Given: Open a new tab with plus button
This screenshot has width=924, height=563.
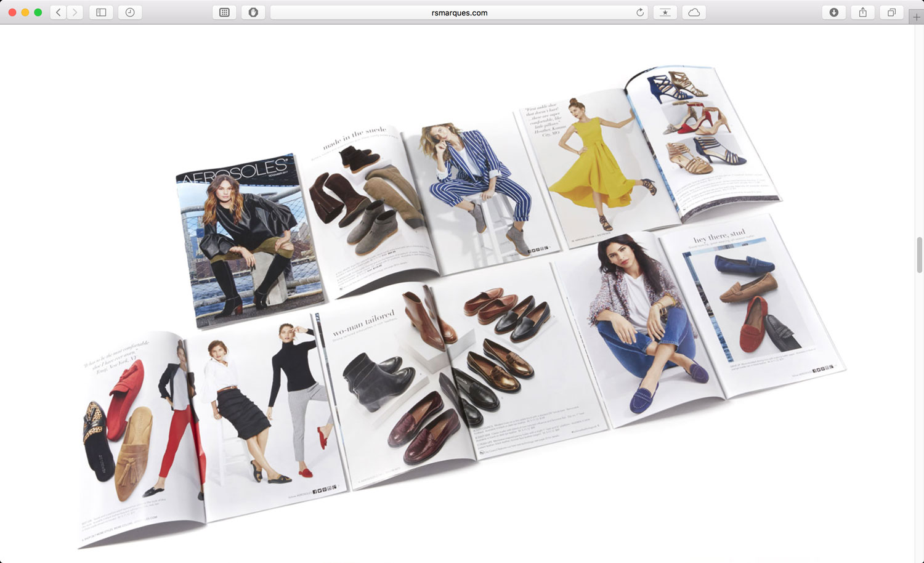Looking at the screenshot, I should [x=917, y=17].
